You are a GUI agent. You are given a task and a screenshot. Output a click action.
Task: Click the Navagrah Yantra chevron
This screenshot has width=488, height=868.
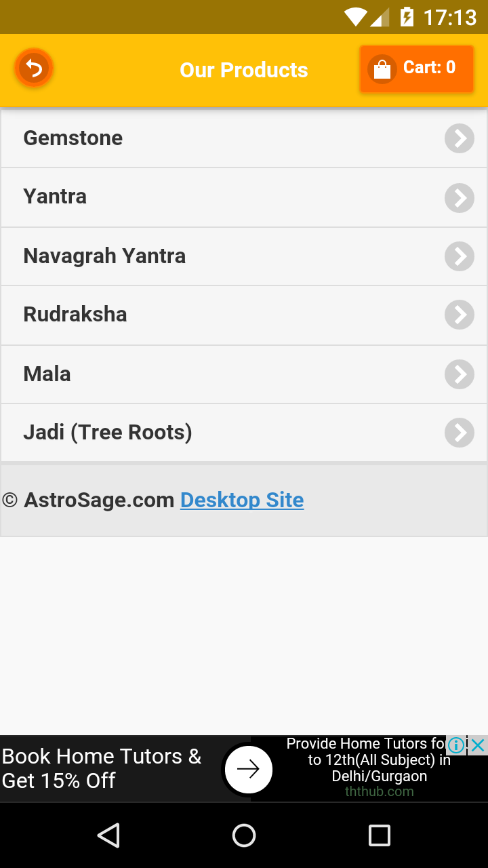coord(460,256)
